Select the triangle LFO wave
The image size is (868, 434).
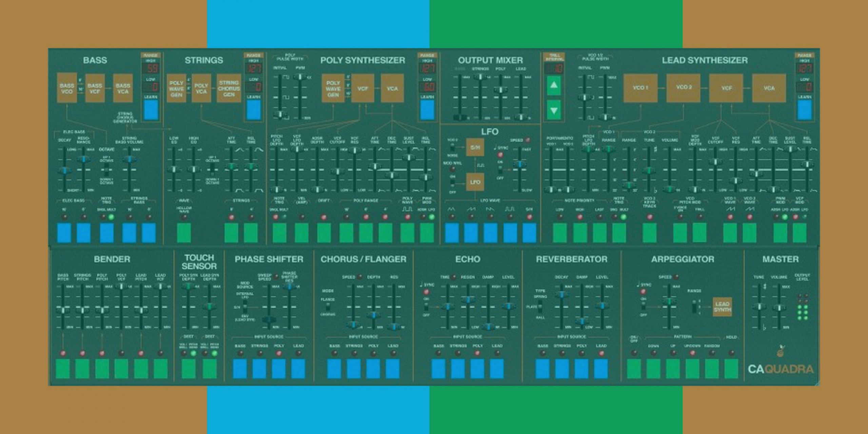(452, 234)
